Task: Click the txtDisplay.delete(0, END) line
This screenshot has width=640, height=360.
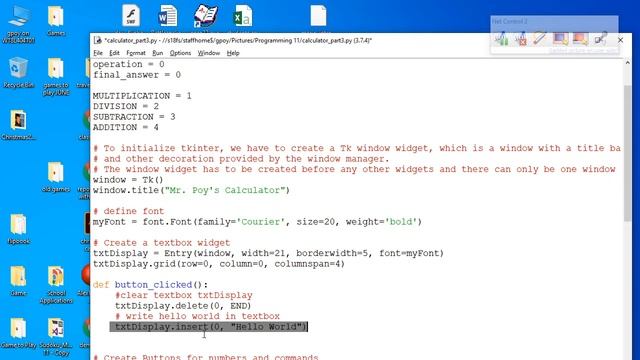Action: click(183, 306)
